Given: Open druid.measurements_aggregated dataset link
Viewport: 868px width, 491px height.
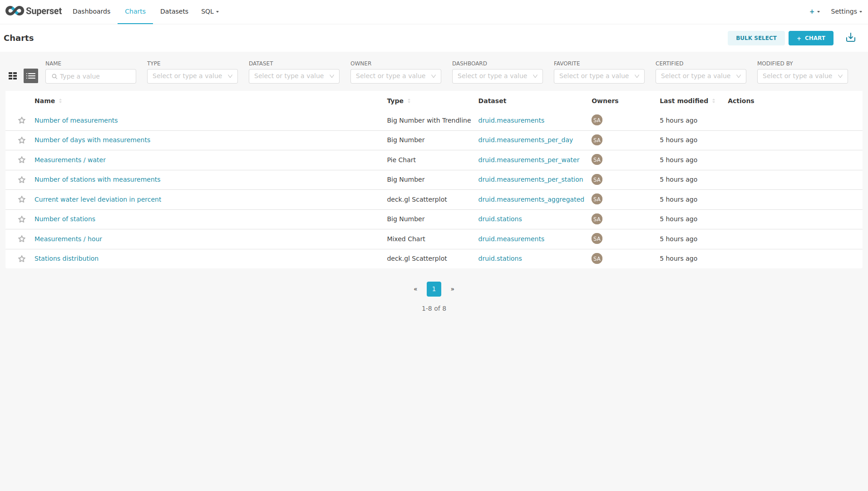Looking at the screenshot, I should click(x=531, y=199).
